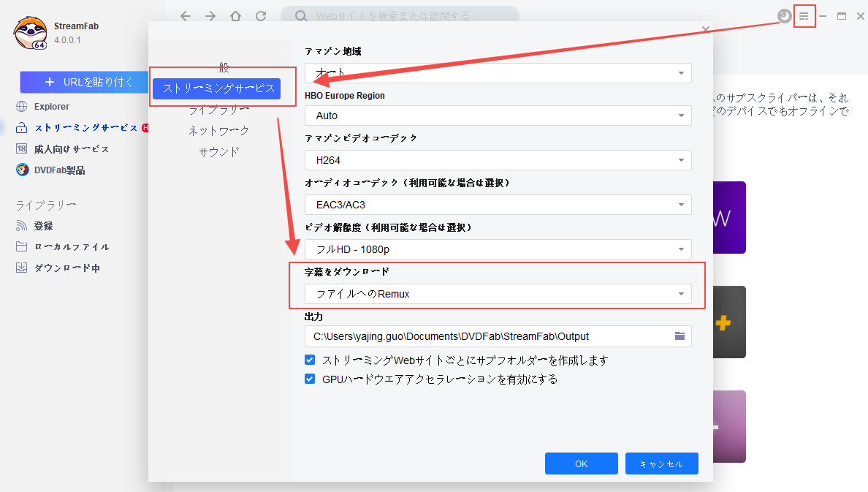
Task: Select the ネットワーク settings tab
Action: (218, 131)
